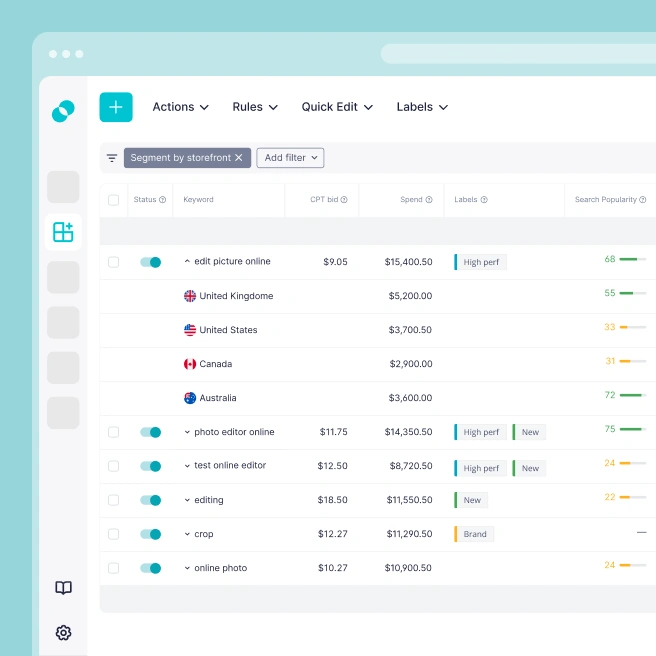
Task: Click spend value $10,900.50
Action: point(408,568)
